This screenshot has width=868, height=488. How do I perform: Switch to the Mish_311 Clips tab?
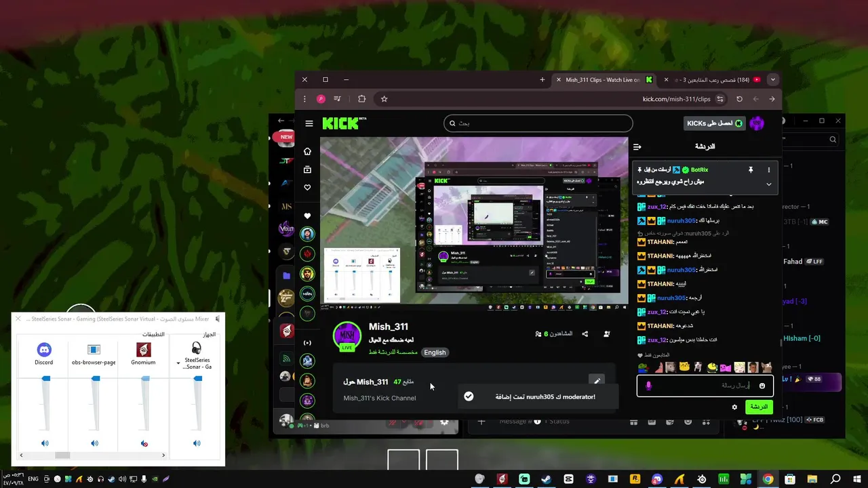(603, 80)
